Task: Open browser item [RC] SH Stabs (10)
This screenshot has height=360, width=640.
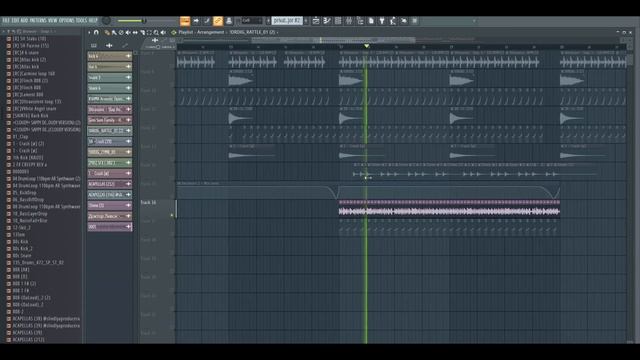Action: (x=29, y=39)
